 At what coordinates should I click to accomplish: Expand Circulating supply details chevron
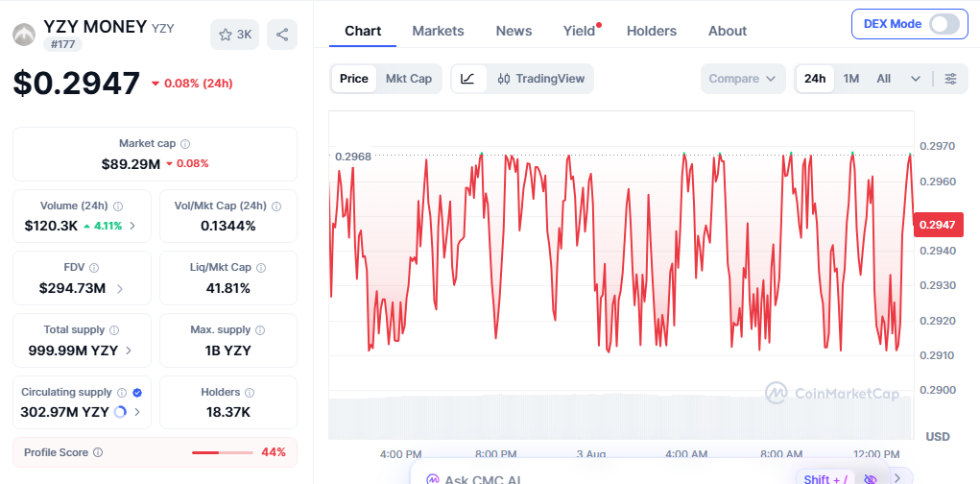(x=137, y=412)
